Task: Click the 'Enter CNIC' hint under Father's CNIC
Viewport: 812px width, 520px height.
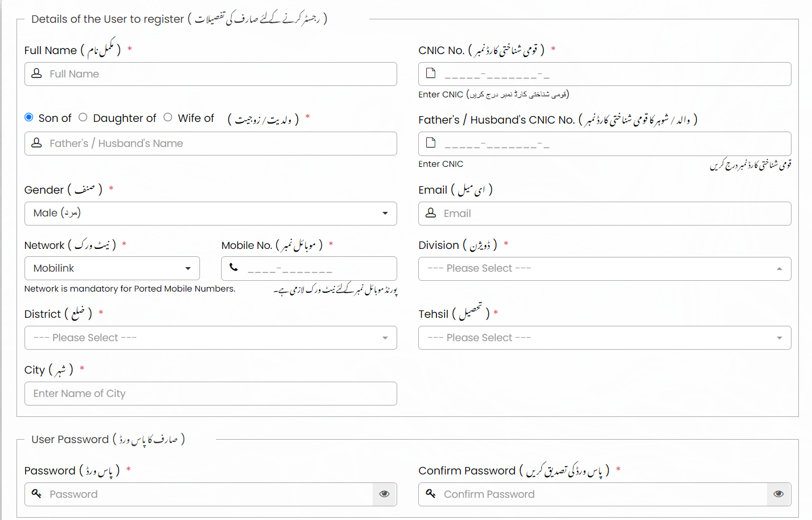Action: point(440,164)
